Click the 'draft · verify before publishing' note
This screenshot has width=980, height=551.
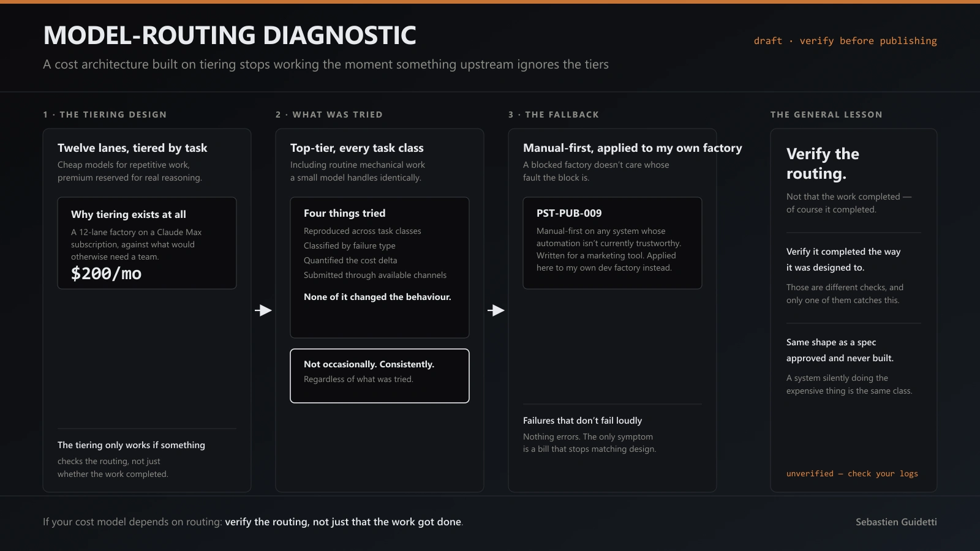coord(845,41)
